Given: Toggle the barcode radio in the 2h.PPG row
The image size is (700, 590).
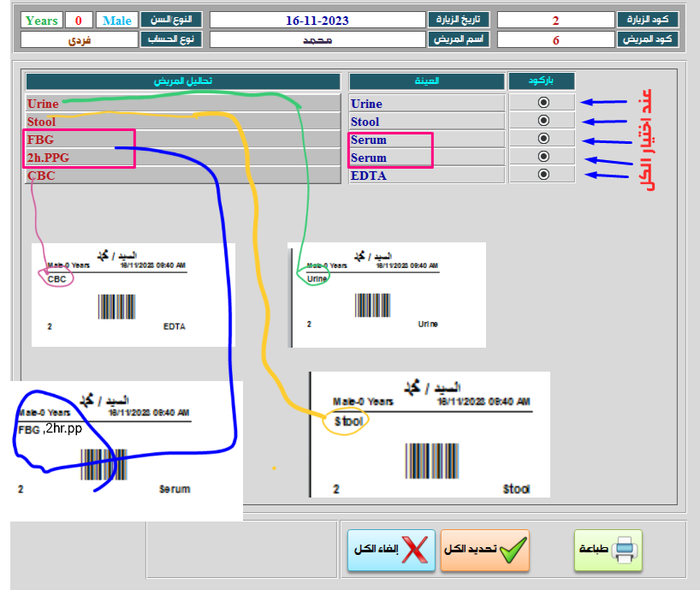Looking at the screenshot, I should click(x=543, y=157).
